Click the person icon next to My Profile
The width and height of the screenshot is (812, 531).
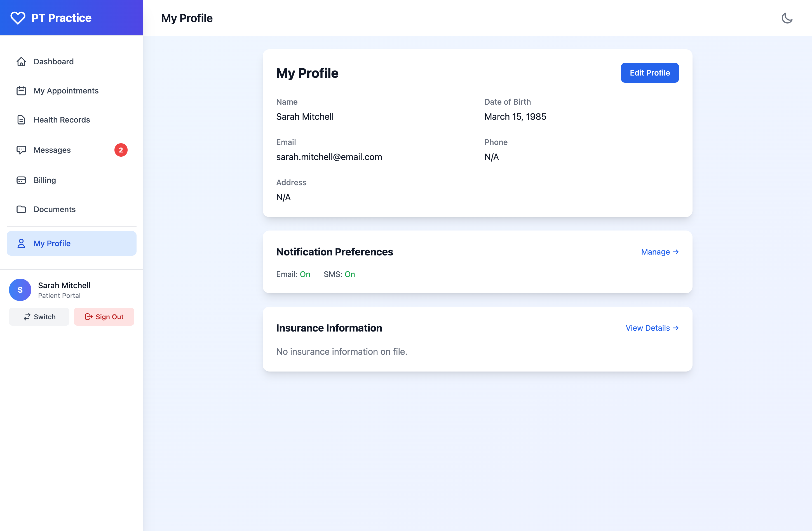pyautogui.click(x=21, y=243)
